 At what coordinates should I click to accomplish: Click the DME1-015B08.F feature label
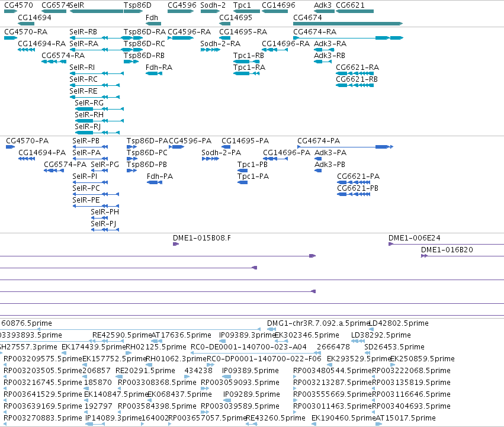point(202,238)
